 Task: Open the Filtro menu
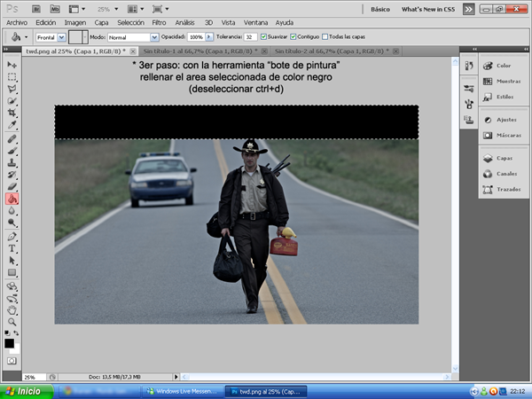point(159,21)
